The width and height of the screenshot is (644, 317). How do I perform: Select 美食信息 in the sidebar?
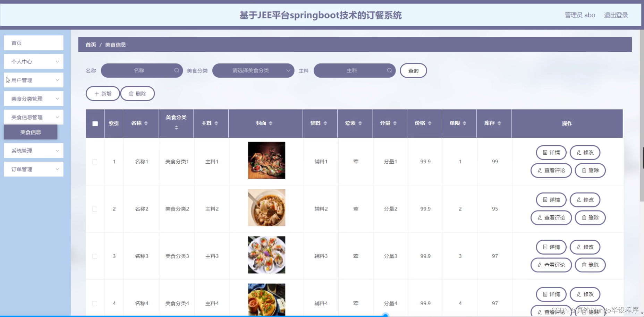(x=31, y=132)
